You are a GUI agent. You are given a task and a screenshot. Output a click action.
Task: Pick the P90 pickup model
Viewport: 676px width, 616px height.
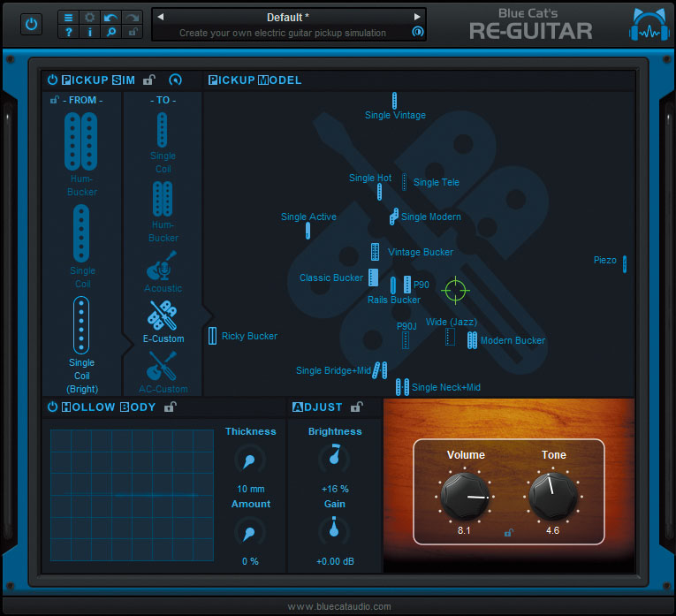click(407, 285)
